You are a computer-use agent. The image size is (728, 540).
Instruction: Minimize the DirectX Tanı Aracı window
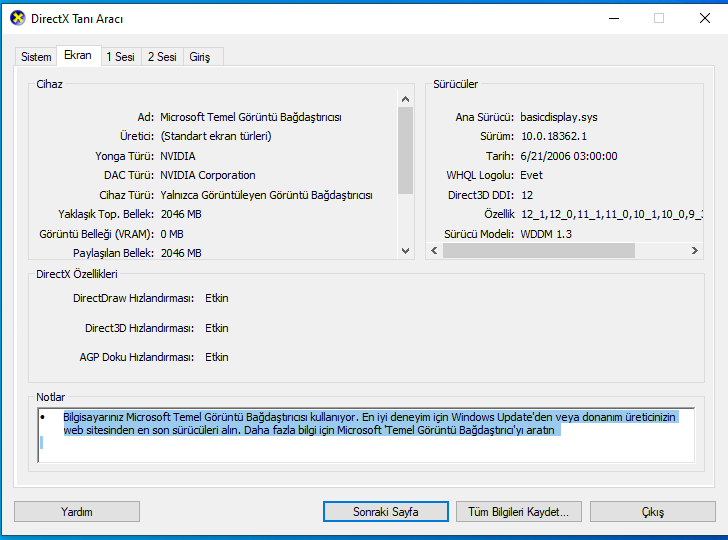(614, 19)
